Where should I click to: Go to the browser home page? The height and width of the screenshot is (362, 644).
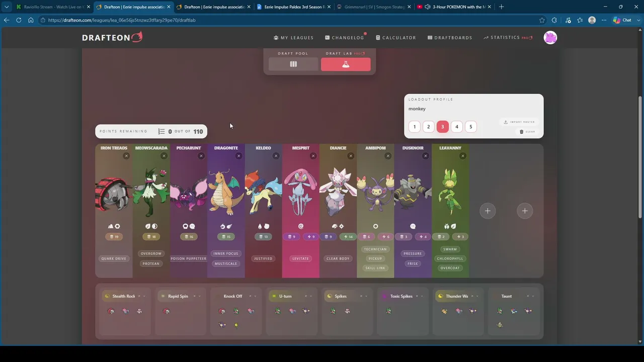31,20
